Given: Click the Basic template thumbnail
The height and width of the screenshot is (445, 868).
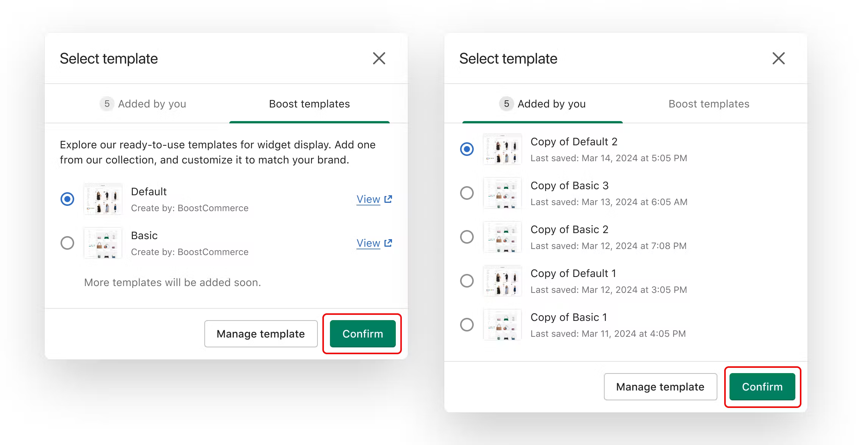Looking at the screenshot, I should tap(103, 243).
